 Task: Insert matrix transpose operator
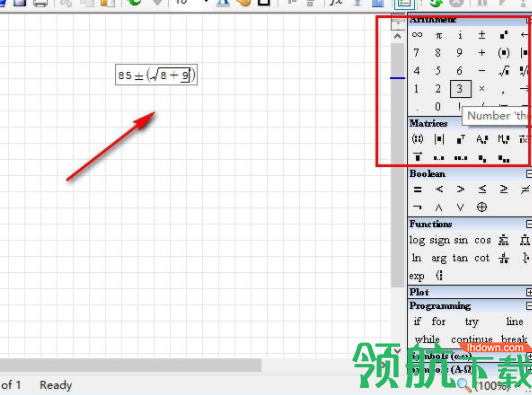point(460,139)
